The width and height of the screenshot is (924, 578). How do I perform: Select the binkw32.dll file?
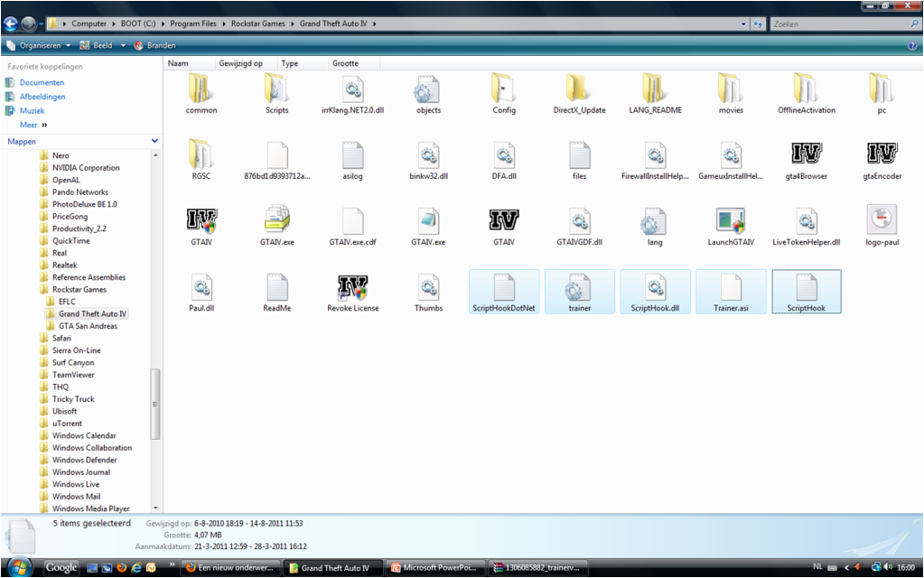click(428, 160)
